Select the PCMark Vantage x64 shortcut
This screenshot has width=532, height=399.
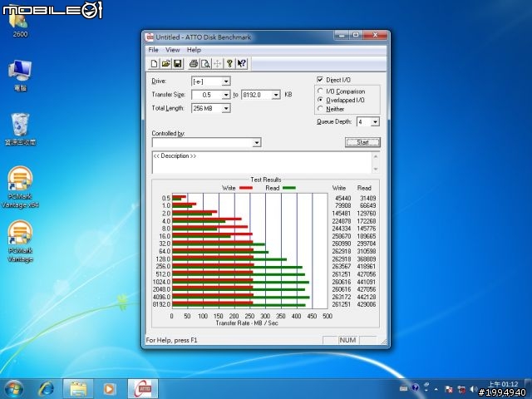point(20,187)
